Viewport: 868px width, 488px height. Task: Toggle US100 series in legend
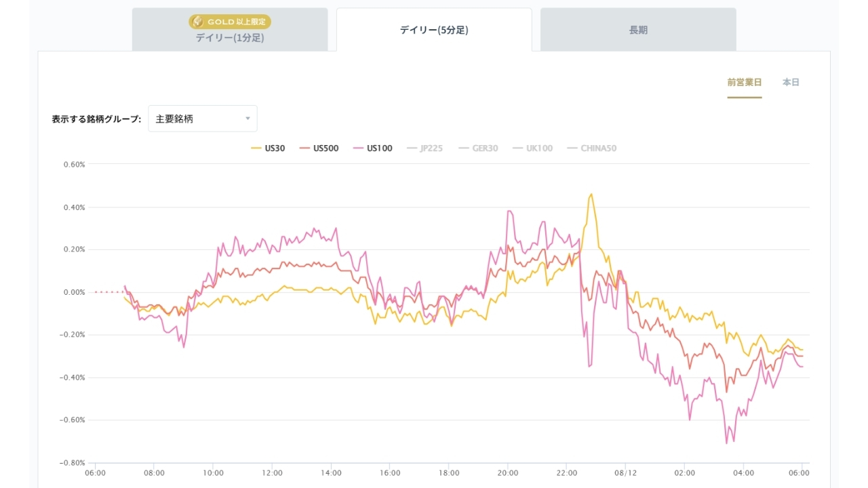[372, 148]
